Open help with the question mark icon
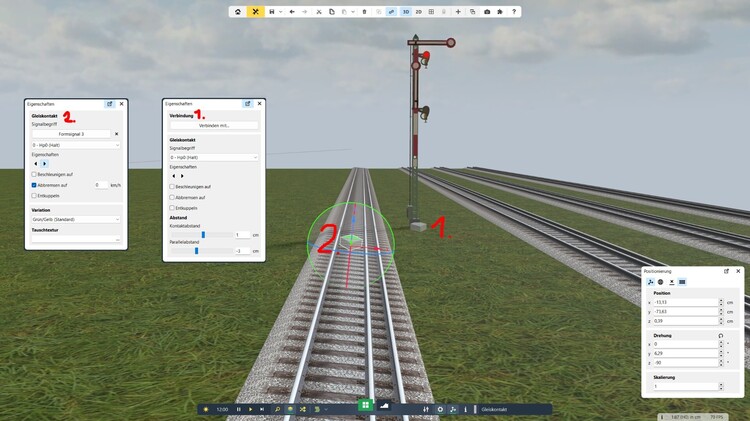Screen dimensions: 750x421 [x=514, y=12]
